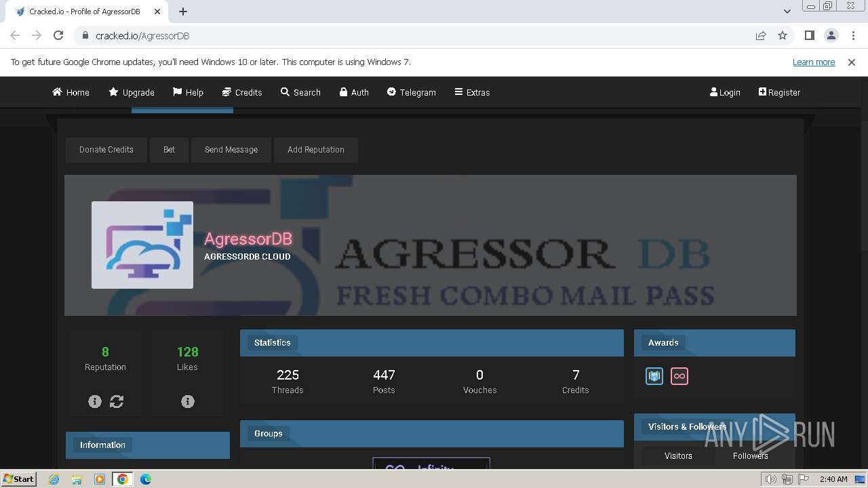This screenshot has width=868, height=488.
Task: Reload the cracked.io page
Action: (58, 35)
